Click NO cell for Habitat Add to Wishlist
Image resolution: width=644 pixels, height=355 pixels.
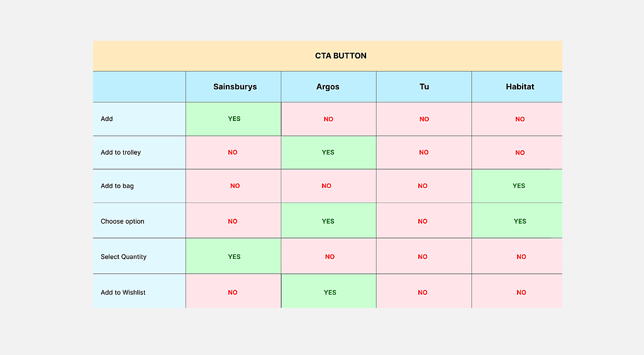click(521, 293)
